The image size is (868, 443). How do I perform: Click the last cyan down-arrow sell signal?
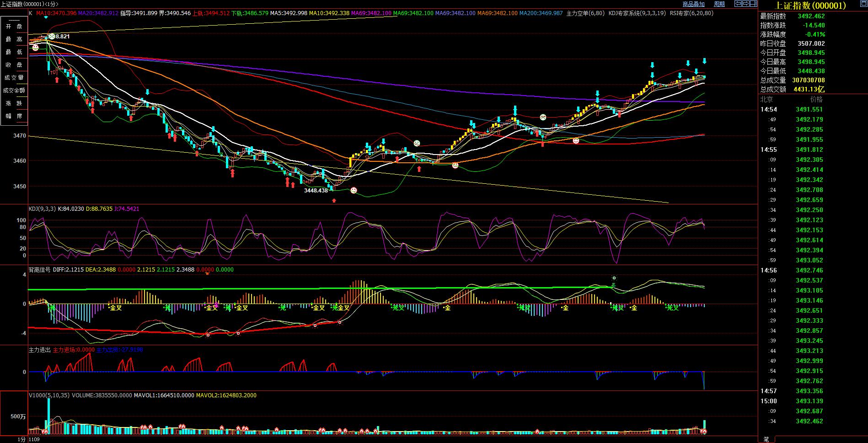pyautogui.click(x=704, y=61)
